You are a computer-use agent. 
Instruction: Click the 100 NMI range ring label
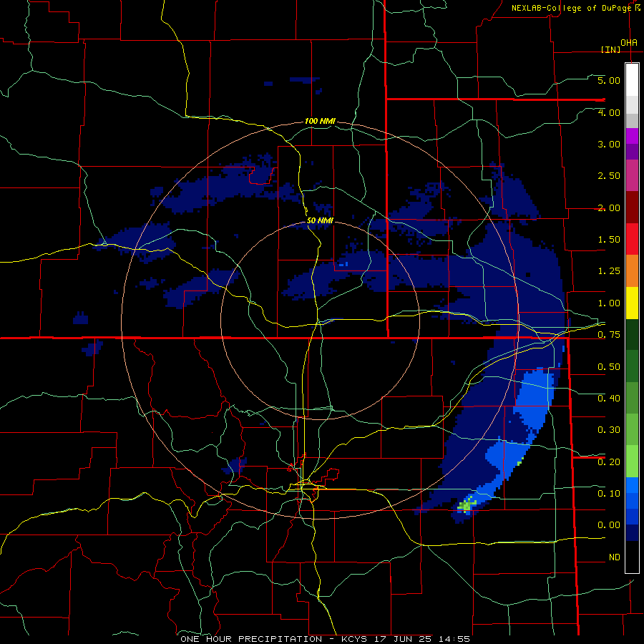(320, 121)
